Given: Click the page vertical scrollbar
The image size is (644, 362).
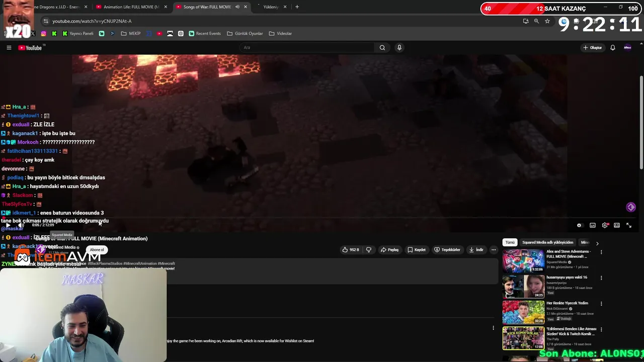Looking at the screenshot, I should click(x=641, y=122).
